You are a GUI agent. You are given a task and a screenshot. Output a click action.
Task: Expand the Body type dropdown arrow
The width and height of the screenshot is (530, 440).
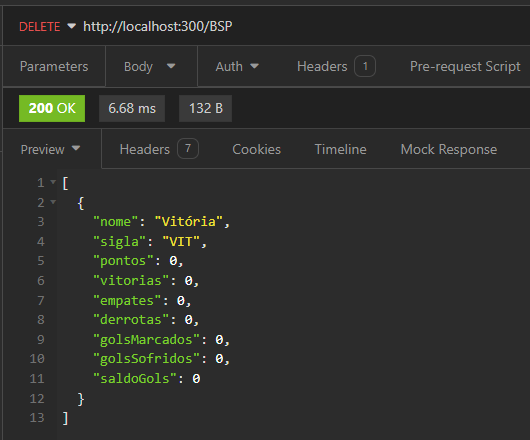pos(171,66)
